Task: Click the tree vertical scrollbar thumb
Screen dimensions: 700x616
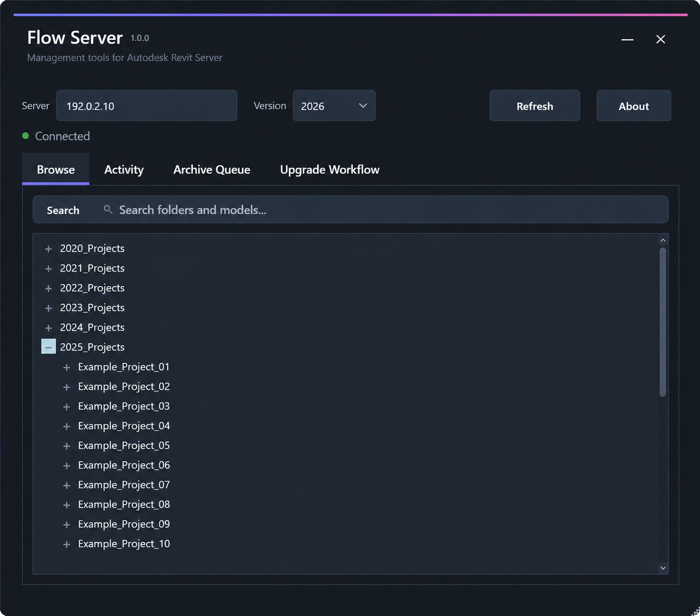Action: click(663, 322)
